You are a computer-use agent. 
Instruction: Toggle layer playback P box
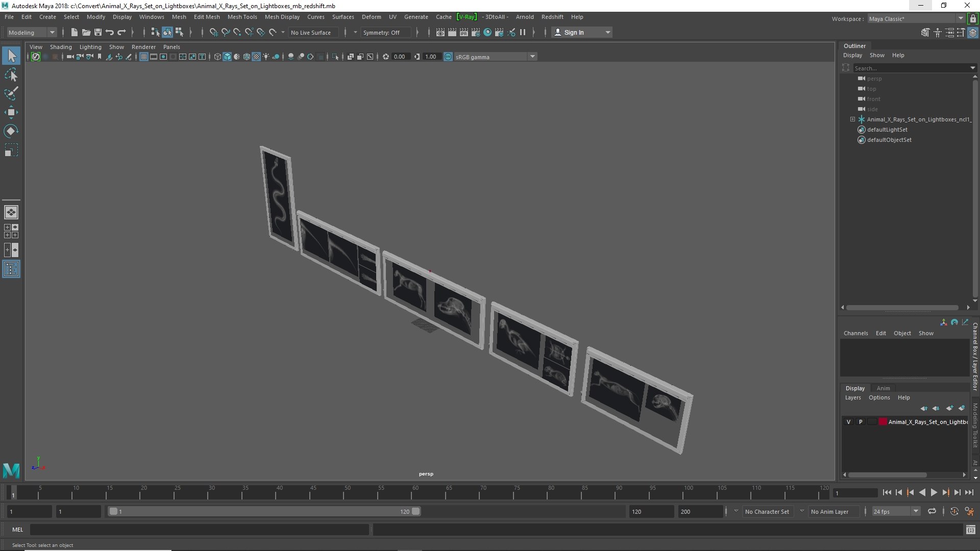861,422
